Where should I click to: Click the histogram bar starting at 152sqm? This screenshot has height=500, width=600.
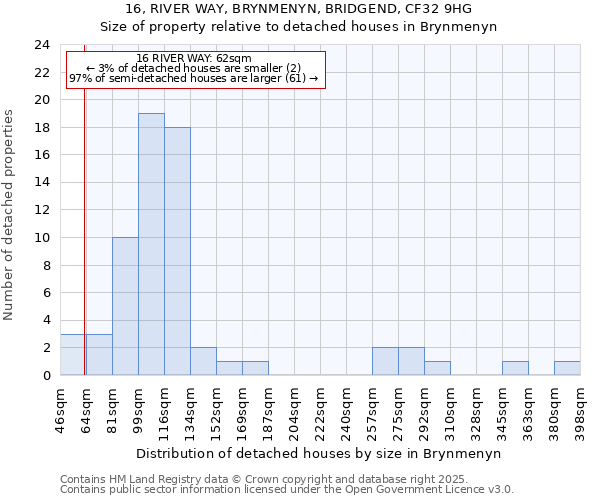230,368
